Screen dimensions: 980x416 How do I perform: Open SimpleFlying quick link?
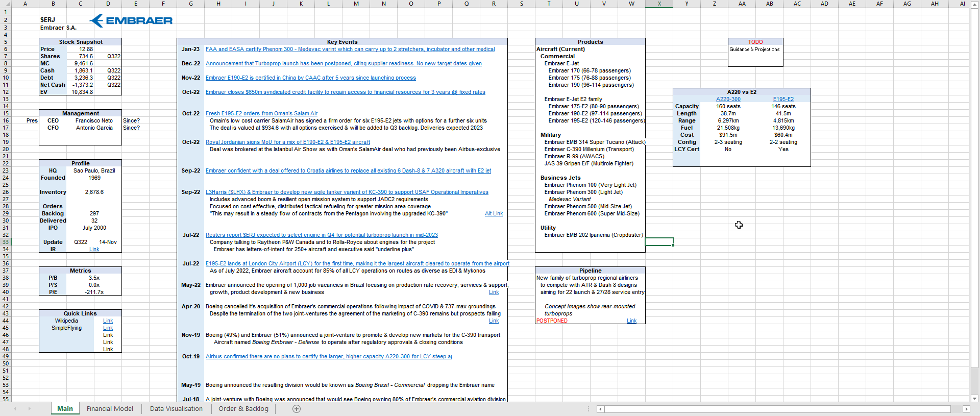coord(108,328)
